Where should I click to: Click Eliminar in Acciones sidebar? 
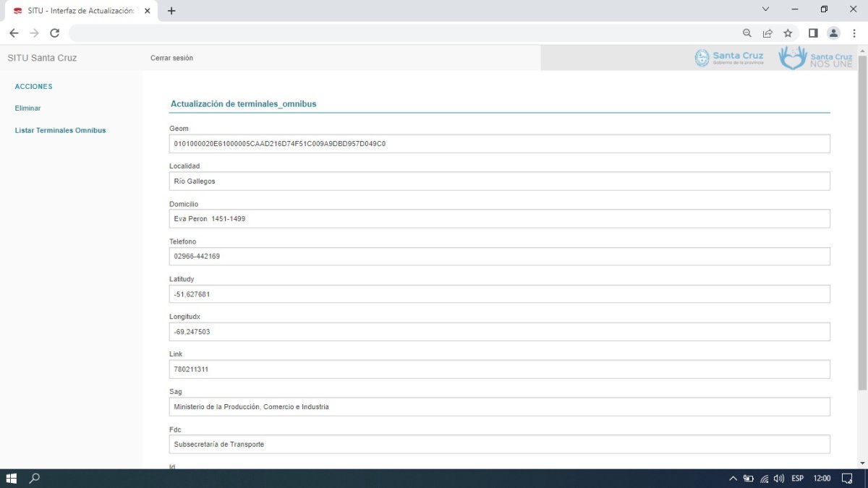(27, 108)
